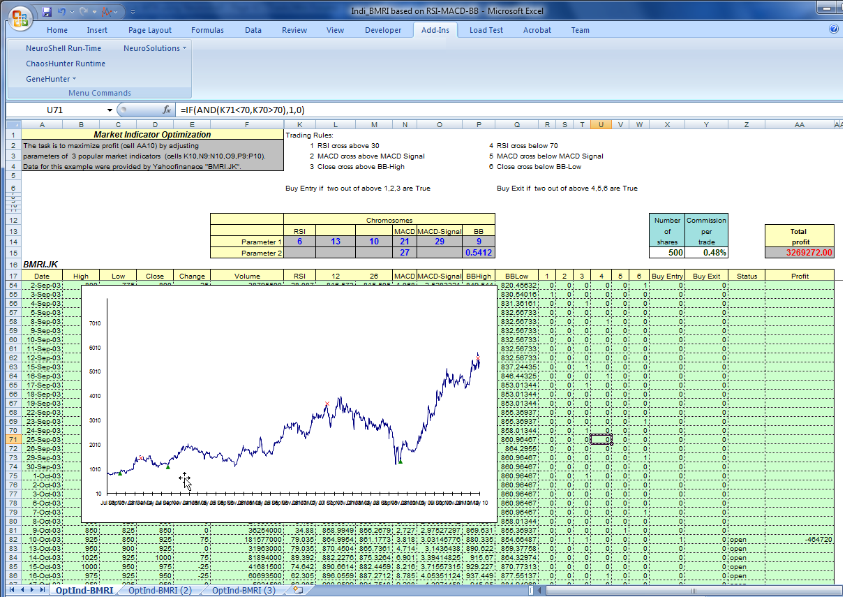
Task: Select date cell 10-Oct-03
Action: coord(42,539)
